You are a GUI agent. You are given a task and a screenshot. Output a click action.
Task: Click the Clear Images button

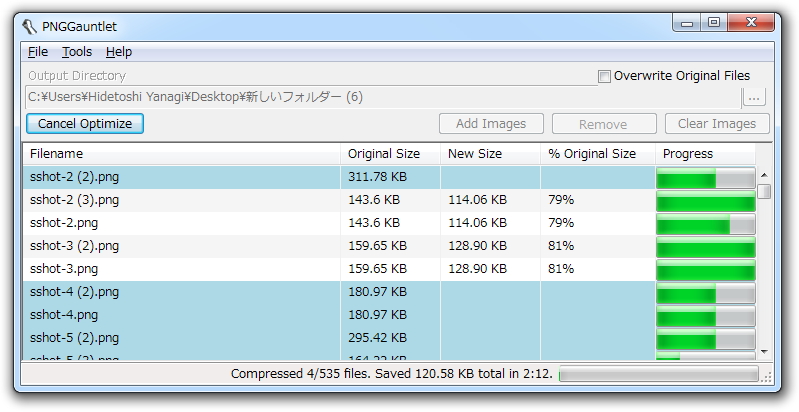(717, 124)
